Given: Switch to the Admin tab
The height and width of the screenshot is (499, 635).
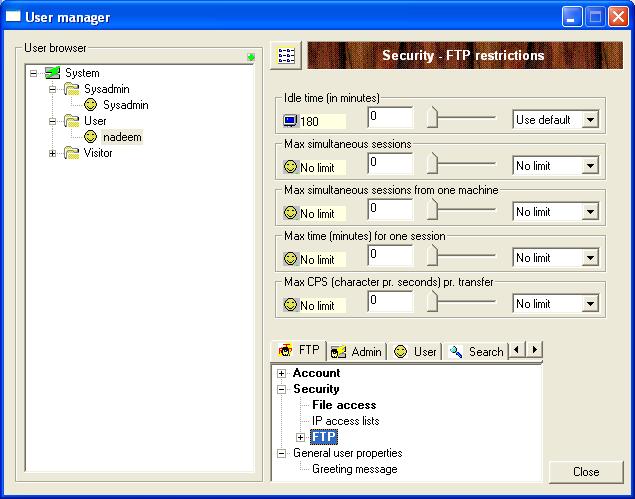Looking at the screenshot, I should (357, 352).
